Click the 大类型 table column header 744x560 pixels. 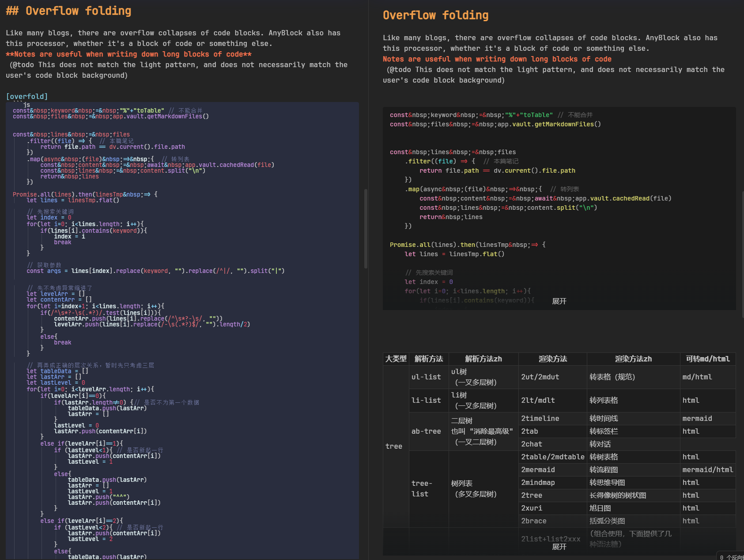396,359
